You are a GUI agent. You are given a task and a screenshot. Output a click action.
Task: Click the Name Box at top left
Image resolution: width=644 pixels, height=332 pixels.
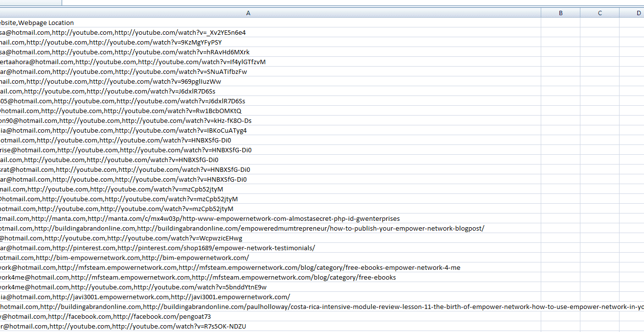pyautogui.click(x=31, y=2)
